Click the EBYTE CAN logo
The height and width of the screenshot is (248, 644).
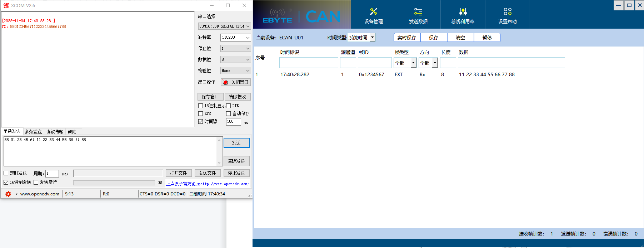point(302,15)
